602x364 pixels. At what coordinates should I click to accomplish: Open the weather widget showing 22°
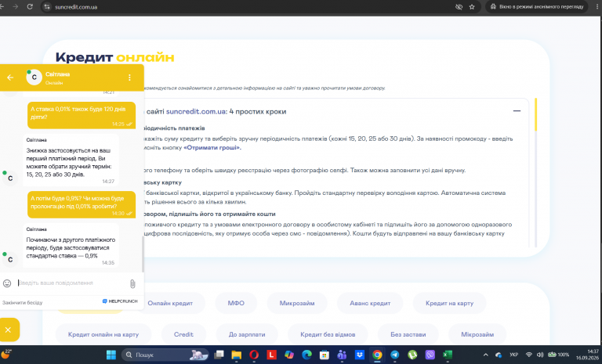point(6,354)
